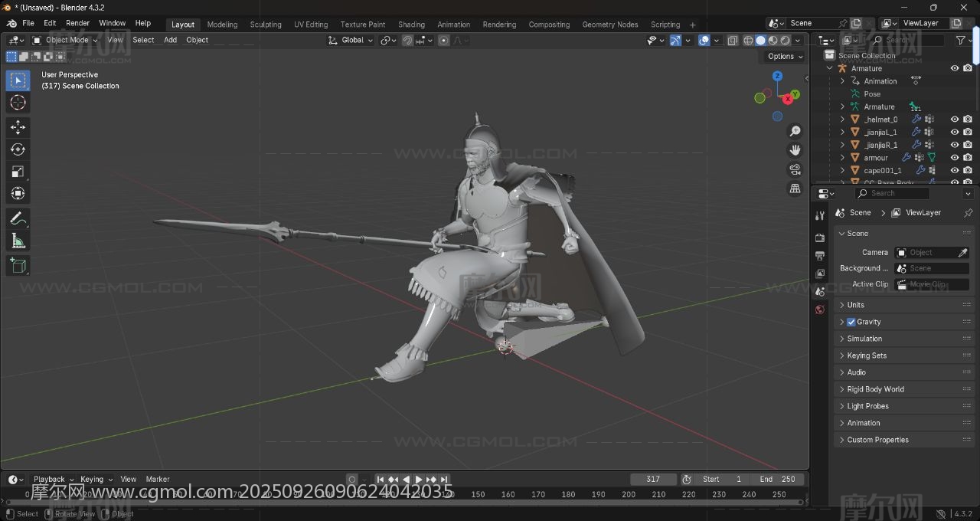980x521 pixels.
Task: Activate the Rotate tool
Action: 18,149
